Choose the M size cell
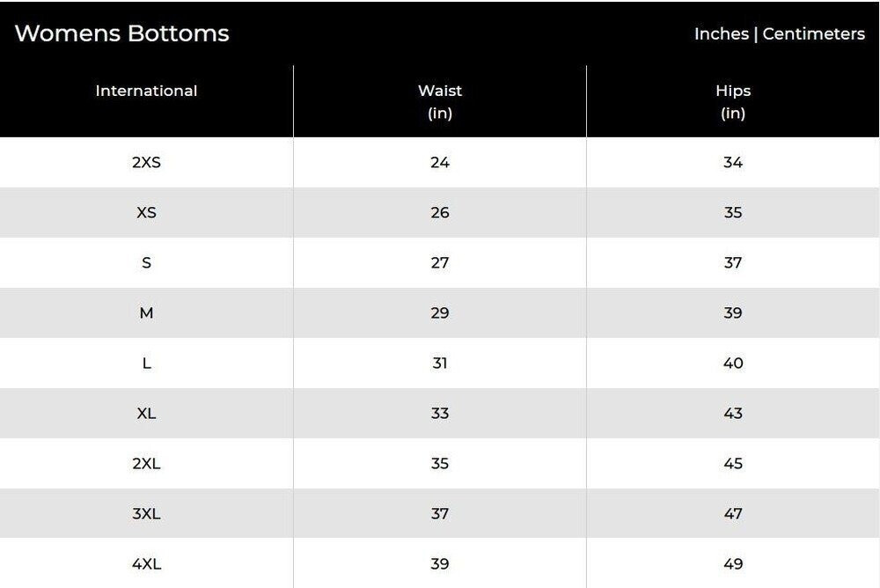Viewport: 880px width, 588px height. click(x=146, y=312)
